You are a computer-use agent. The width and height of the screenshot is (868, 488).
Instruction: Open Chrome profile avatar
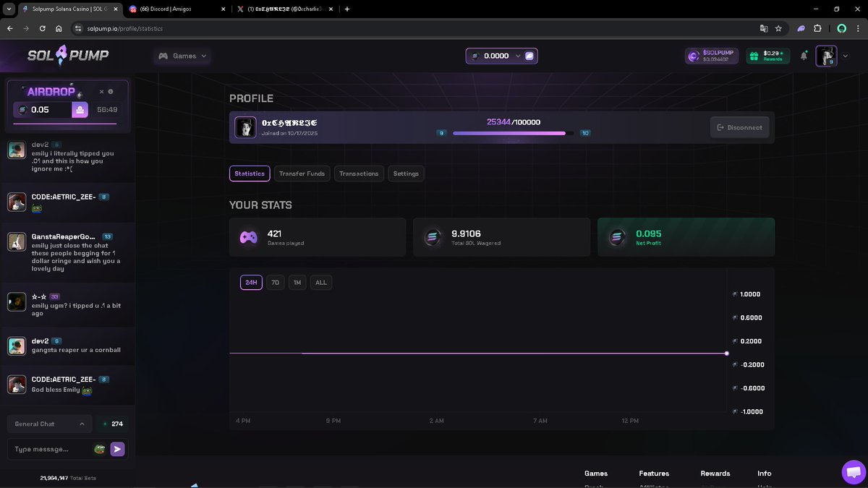click(x=841, y=28)
